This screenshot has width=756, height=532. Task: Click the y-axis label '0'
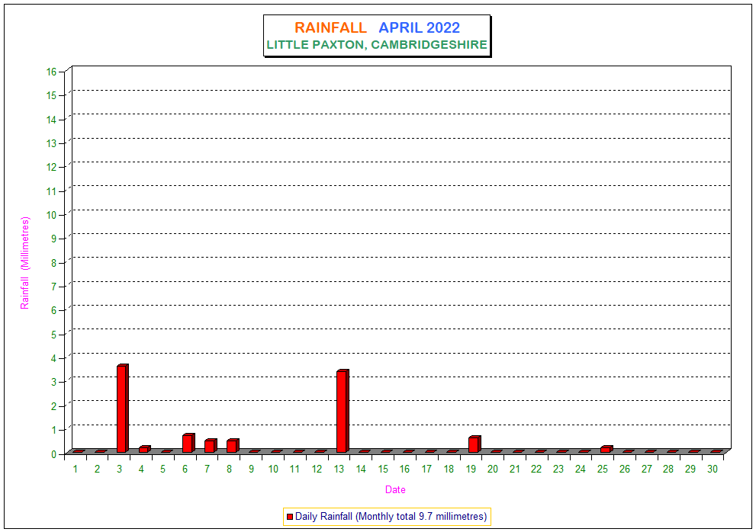(54, 454)
